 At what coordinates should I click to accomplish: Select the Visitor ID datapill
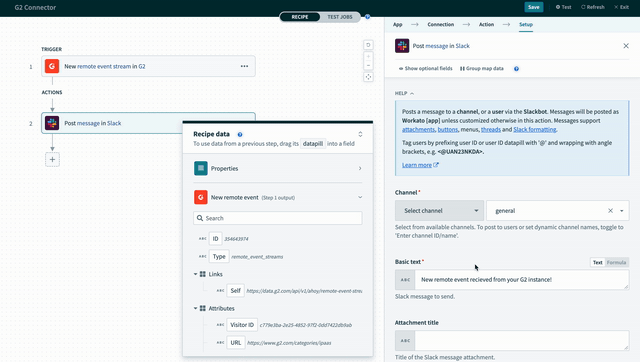[x=242, y=325]
